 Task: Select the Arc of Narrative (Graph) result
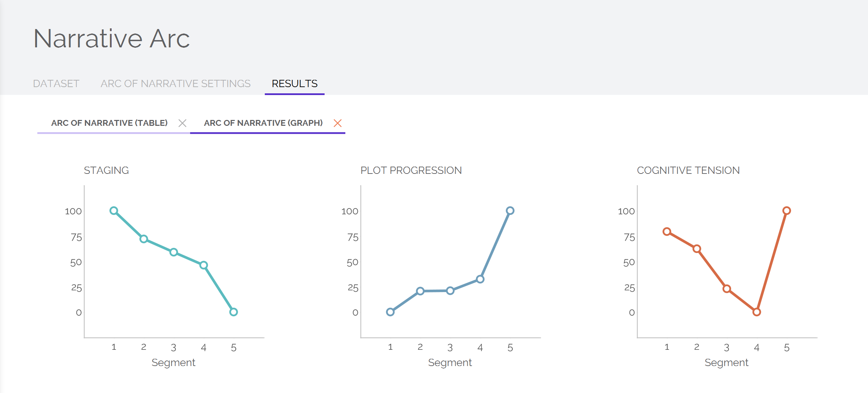(x=263, y=123)
